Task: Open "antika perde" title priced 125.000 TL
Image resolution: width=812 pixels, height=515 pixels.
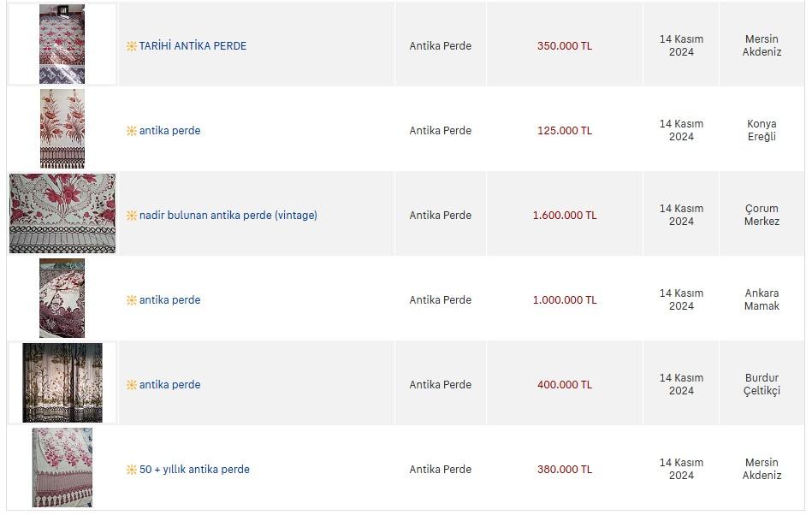Action: (169, 131)
